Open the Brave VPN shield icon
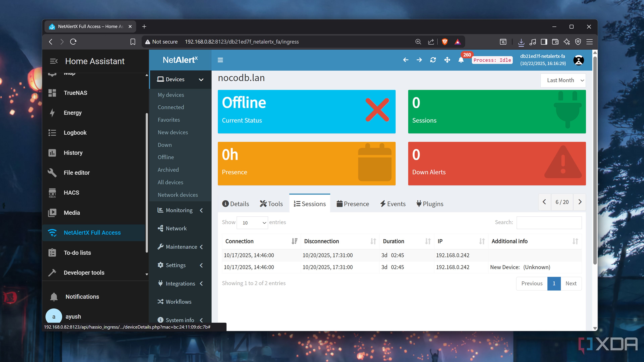The height and width of the screenshot is (362, 644). [578, 42]
